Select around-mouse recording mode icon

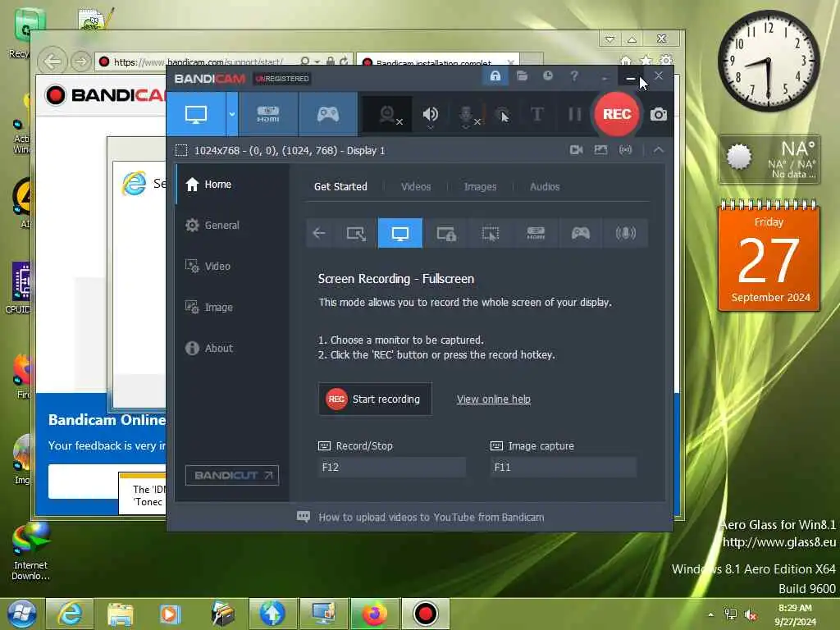pos(491,233)
